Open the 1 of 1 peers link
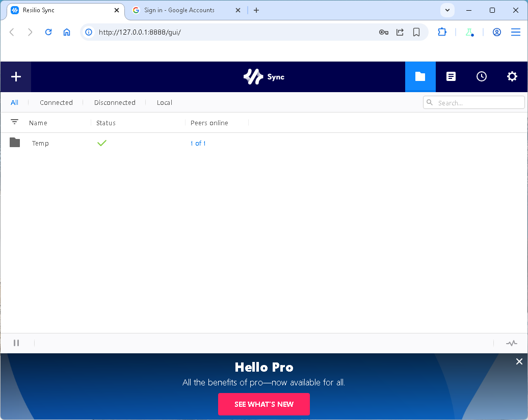 point(198,143)
